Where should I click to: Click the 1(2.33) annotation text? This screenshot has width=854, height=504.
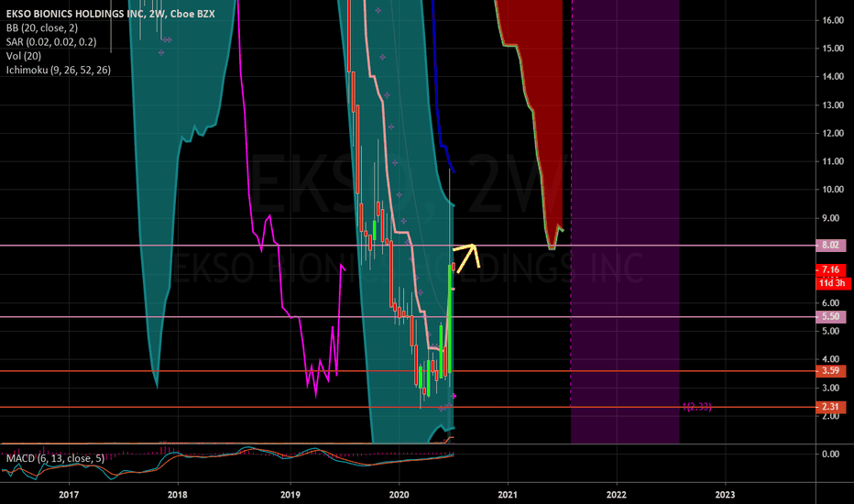click(x=696, y=407)
